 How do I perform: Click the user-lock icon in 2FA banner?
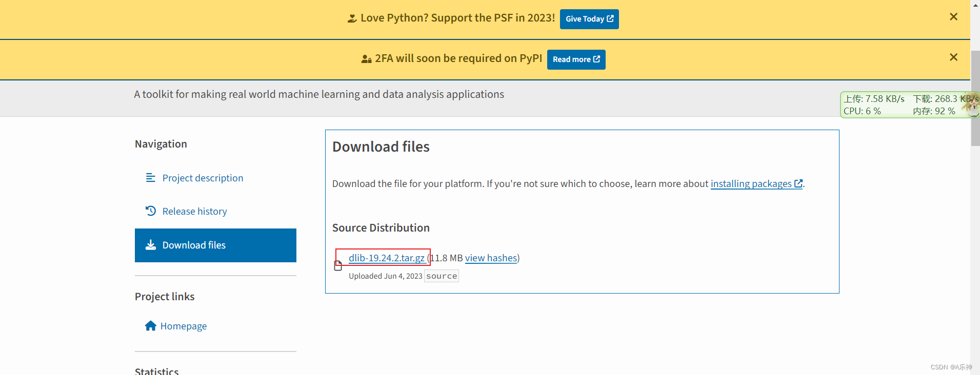(x=366, y=59)
